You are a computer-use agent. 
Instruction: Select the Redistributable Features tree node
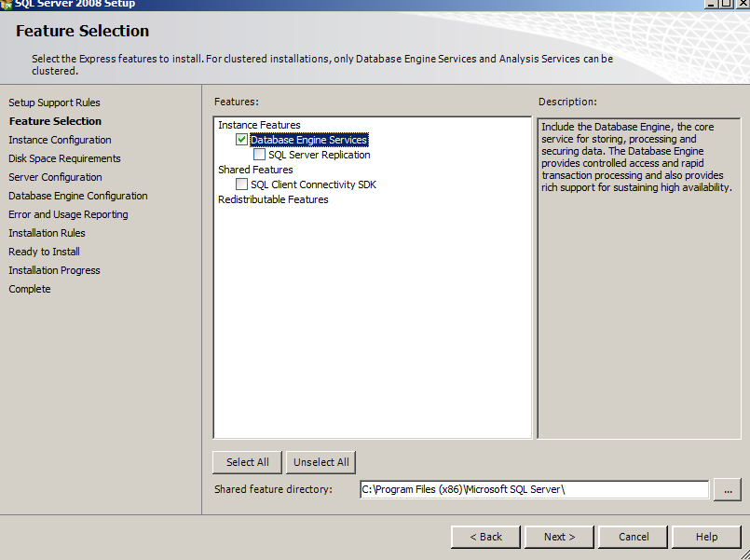(x=273, y=199)
